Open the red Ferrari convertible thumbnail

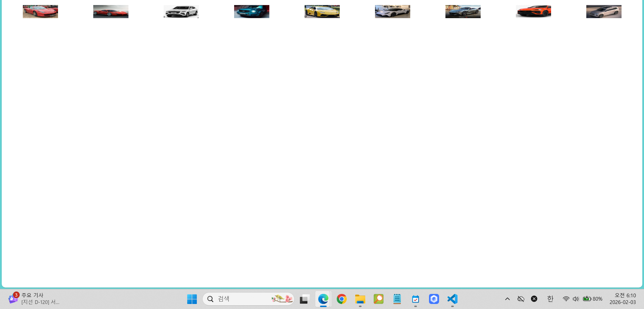[40, 12]
